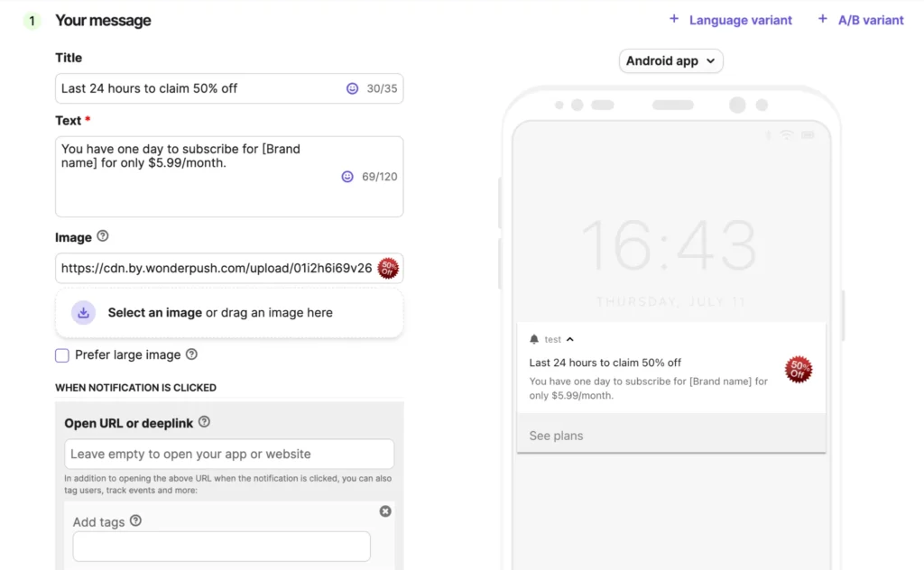The image size is (924, 570).
Task: Click the See plans button in preview
Action: click(556, 436)
